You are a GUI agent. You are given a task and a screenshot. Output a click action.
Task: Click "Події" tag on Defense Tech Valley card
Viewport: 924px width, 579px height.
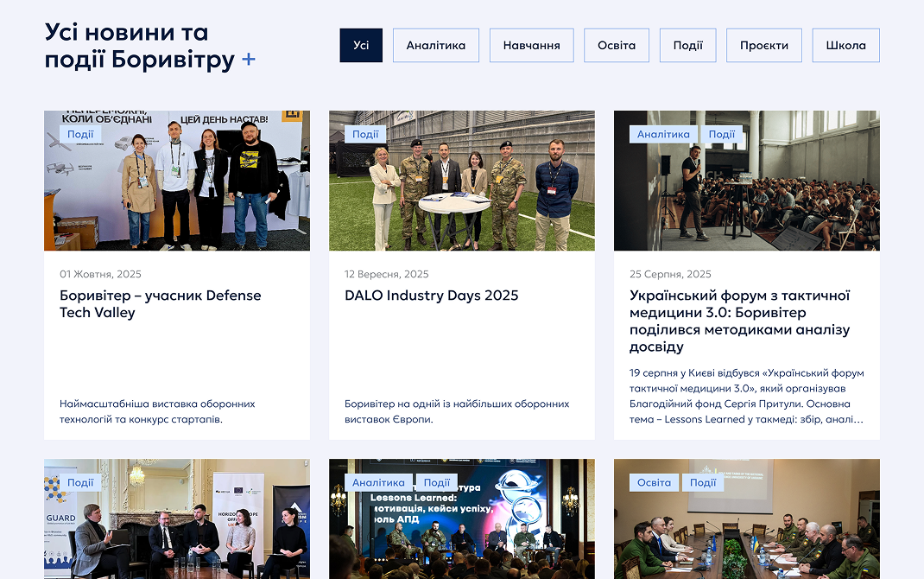pyautogui.click(x=80, y=134)
